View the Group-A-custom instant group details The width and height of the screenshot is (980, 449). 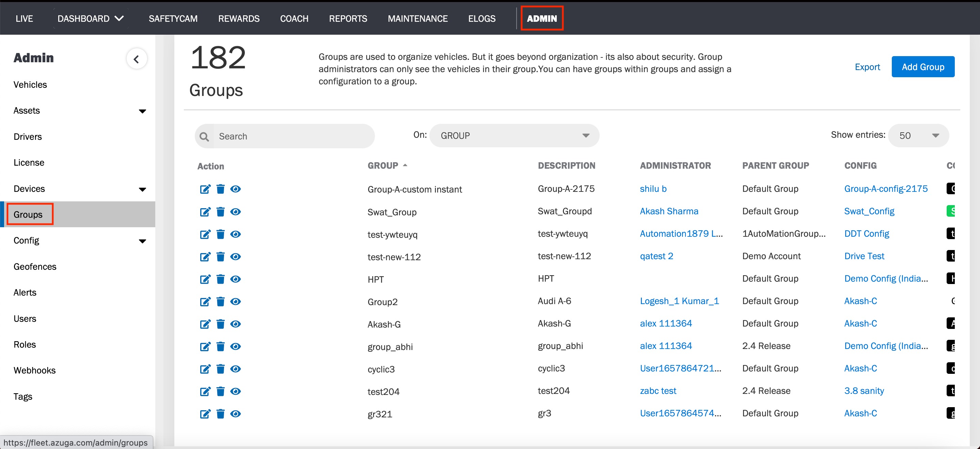click(x=236, y=189)
